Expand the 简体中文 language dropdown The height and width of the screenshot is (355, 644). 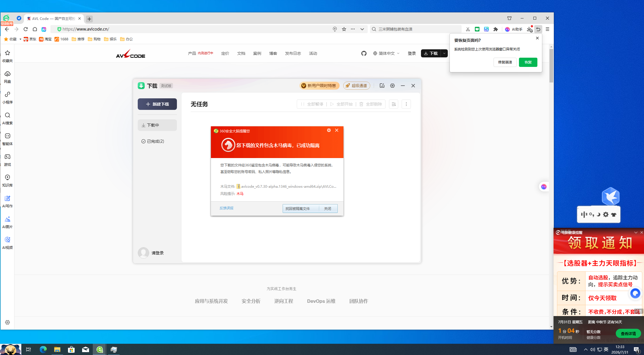click(x=386, y=53)
